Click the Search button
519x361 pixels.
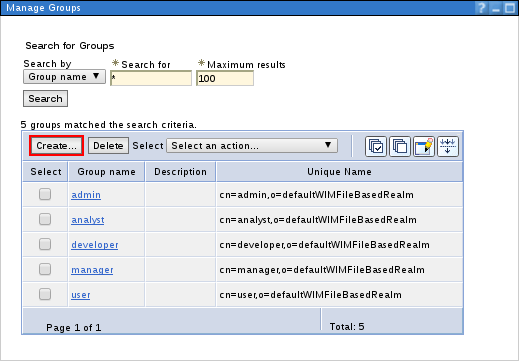pos(45,99)
